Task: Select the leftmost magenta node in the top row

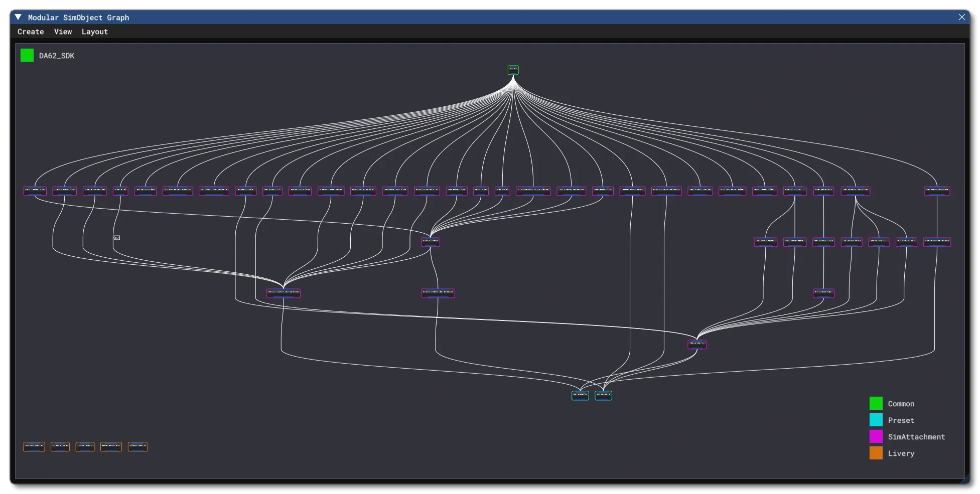Action: (x=35, y=191)
